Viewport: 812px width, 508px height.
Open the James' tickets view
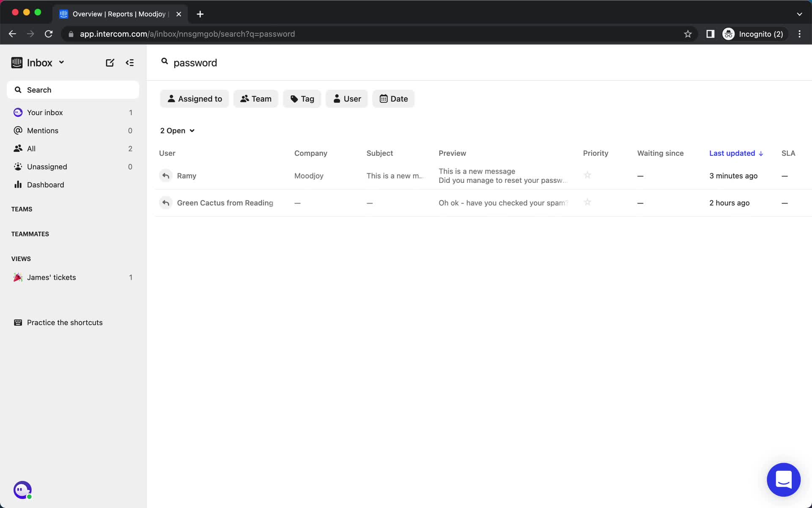tap(51, 277)
